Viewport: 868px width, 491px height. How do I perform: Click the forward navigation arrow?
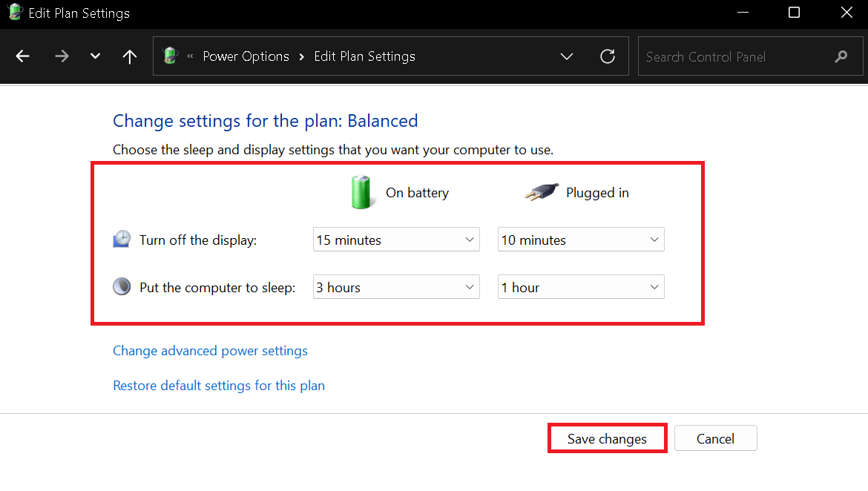click(62, 56)
